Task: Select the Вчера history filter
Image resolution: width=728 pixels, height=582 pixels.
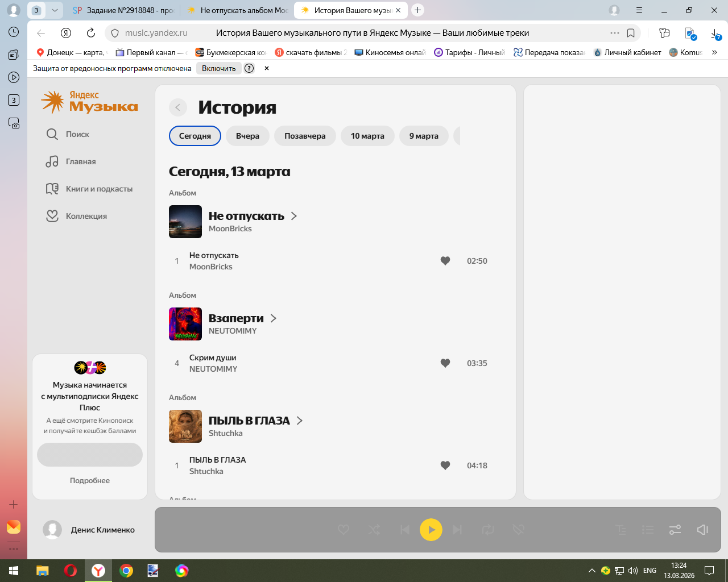Action: (248, 136)
